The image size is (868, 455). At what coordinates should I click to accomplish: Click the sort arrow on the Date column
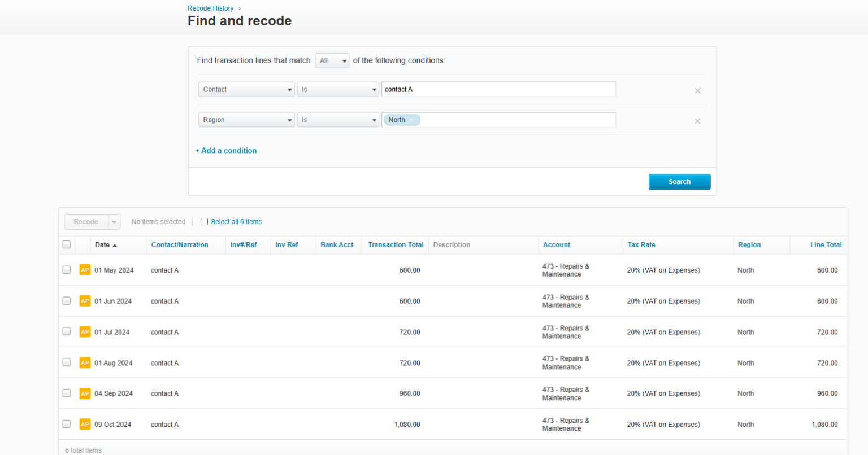click(x=114, y=245)
